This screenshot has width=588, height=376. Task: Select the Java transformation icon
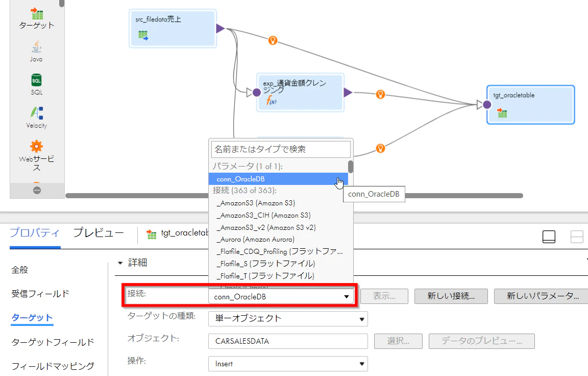tap(36, 47)
